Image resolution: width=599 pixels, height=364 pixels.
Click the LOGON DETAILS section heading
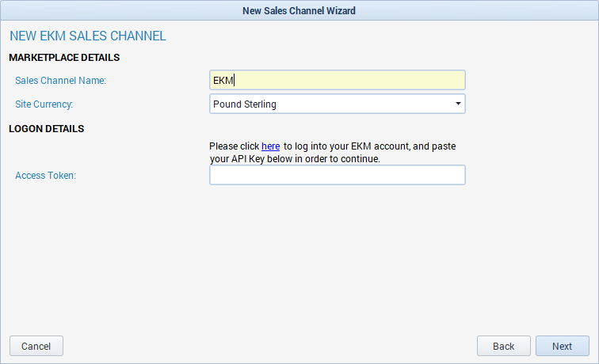coord(46,129)
